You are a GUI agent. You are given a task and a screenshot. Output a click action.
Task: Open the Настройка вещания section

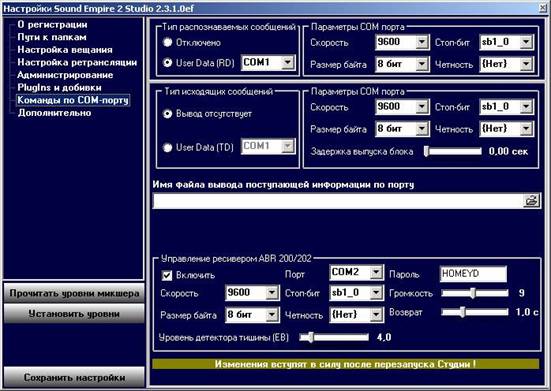click(x=65, y=50)
